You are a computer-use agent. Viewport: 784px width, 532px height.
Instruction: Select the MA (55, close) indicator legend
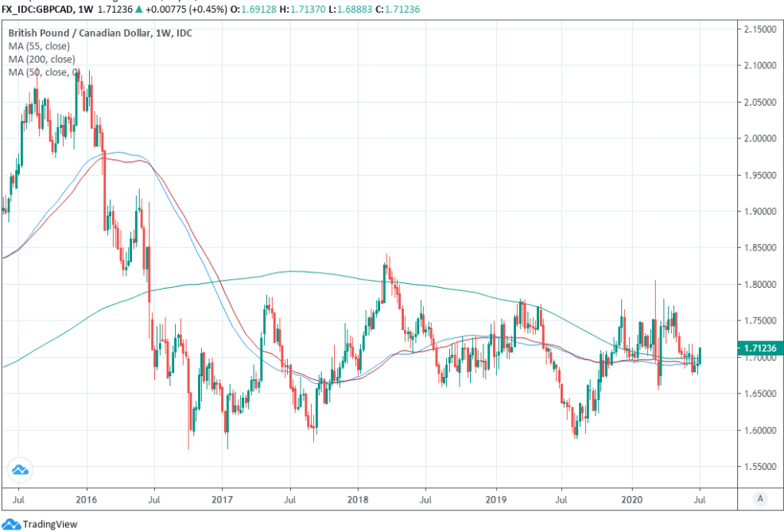[x=42, y=46]
